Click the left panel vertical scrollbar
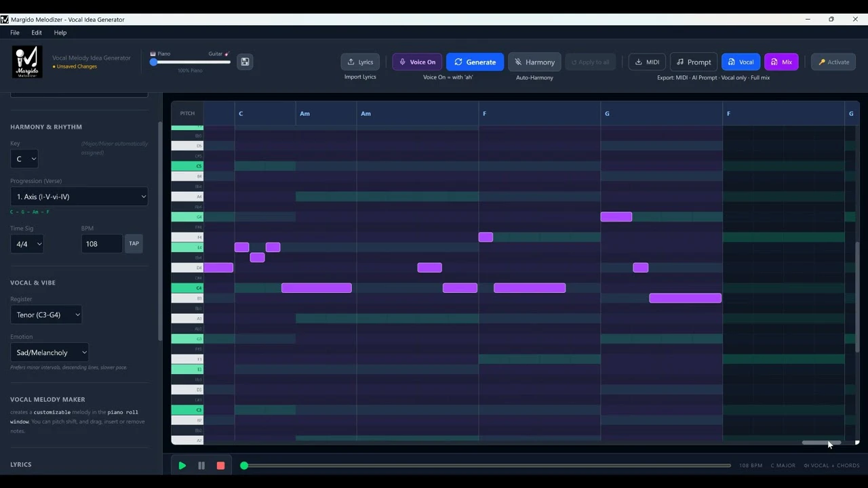868x488 pixels. [160, 230]
